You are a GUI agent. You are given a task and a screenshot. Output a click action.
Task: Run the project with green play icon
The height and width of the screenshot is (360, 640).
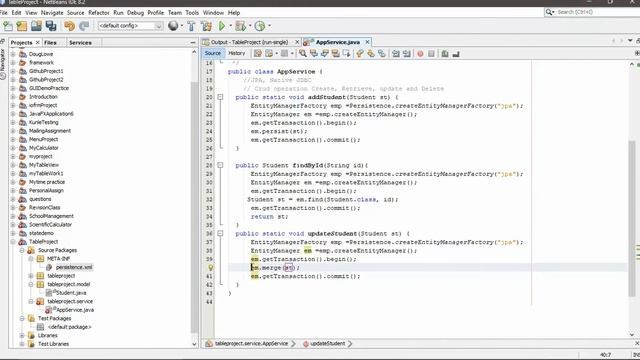222,26
